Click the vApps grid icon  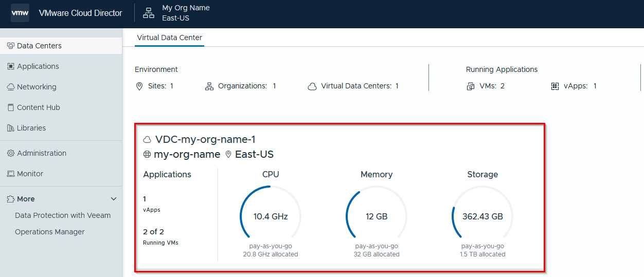coord(555,86)
